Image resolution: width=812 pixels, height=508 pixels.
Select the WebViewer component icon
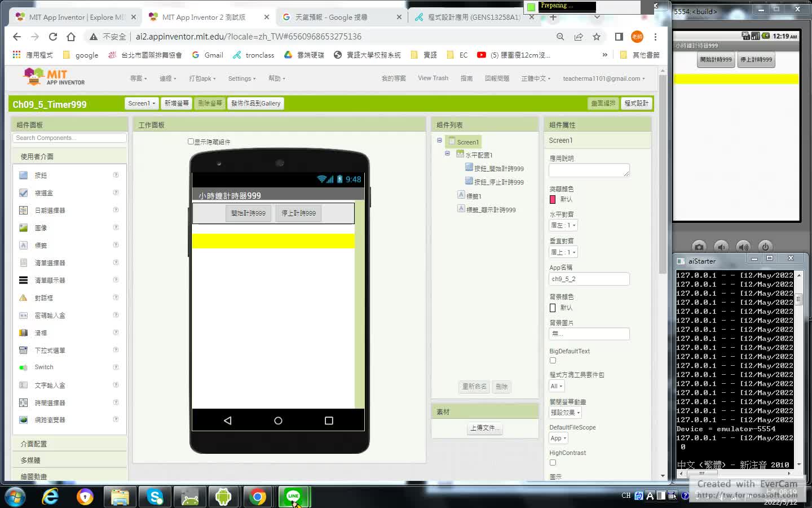coord(23,420)
